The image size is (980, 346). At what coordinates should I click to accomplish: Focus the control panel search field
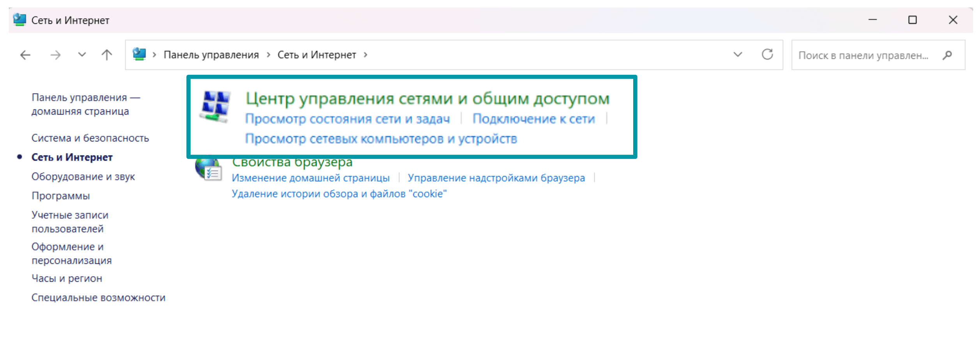click(863, 55)
